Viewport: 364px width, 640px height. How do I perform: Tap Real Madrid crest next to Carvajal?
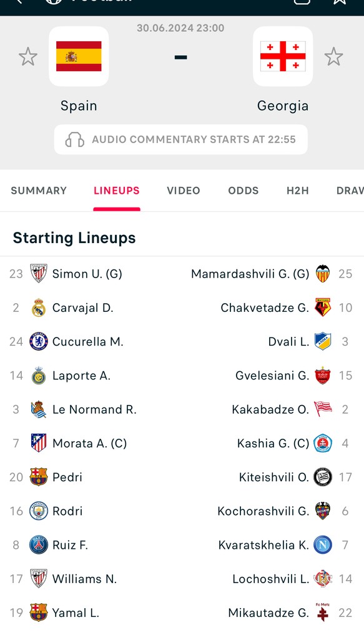39,307
